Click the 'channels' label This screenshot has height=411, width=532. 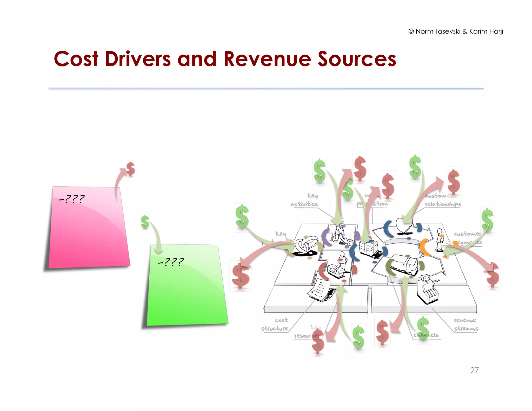pyautogui.click(x=426, y=335)
